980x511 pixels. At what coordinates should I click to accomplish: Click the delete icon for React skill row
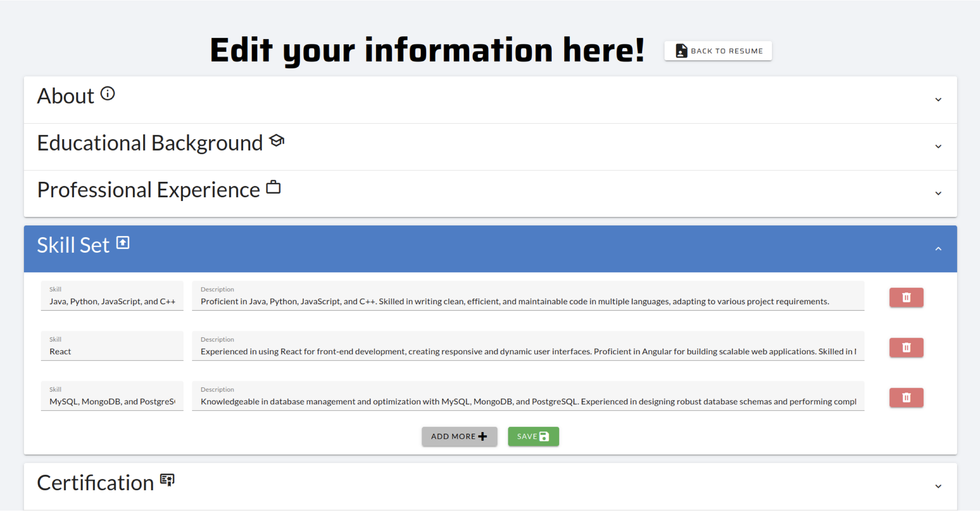[x=906, y=347]
